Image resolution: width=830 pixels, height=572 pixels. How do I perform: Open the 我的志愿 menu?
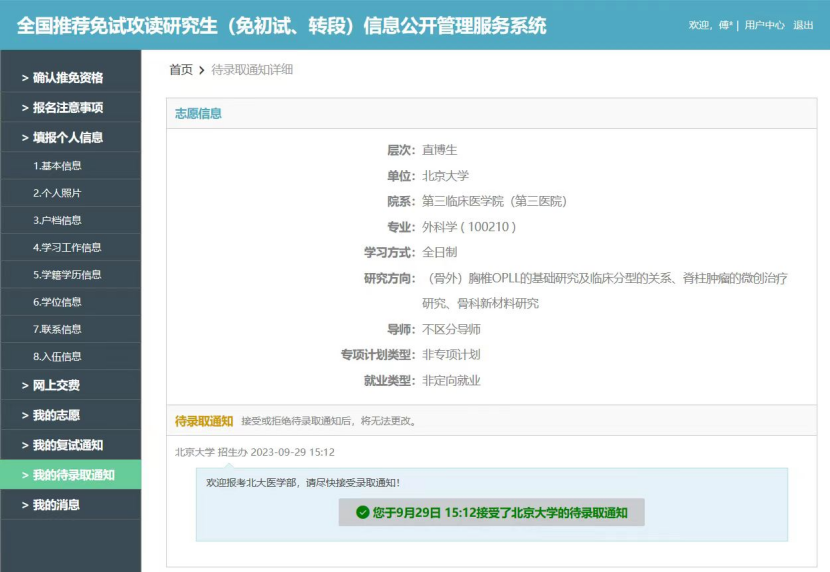point(56,415)
